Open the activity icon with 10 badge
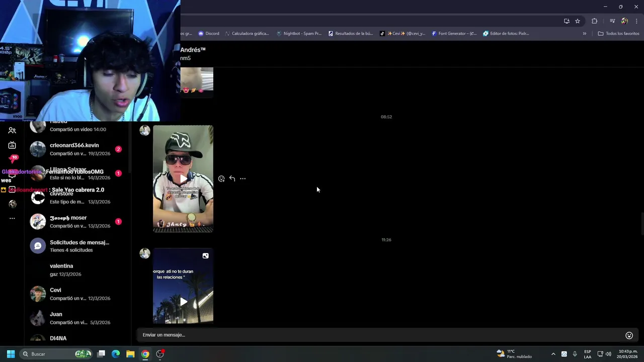644x362 pixels. [13, 159]
